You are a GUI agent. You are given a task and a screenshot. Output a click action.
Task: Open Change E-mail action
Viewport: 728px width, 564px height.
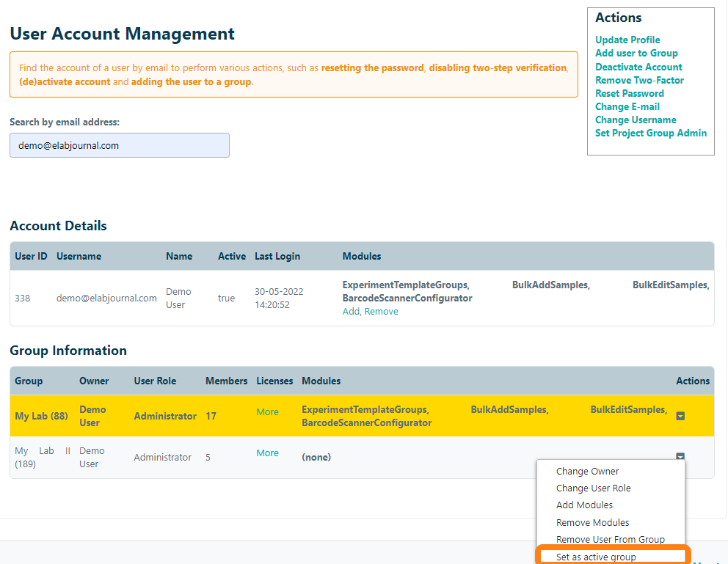(x=627, y=106)
